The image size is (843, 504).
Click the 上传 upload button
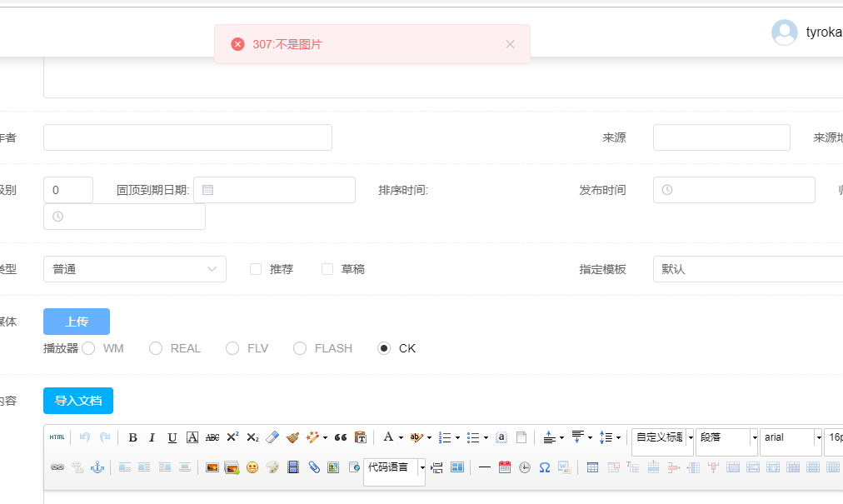point(77,322)
